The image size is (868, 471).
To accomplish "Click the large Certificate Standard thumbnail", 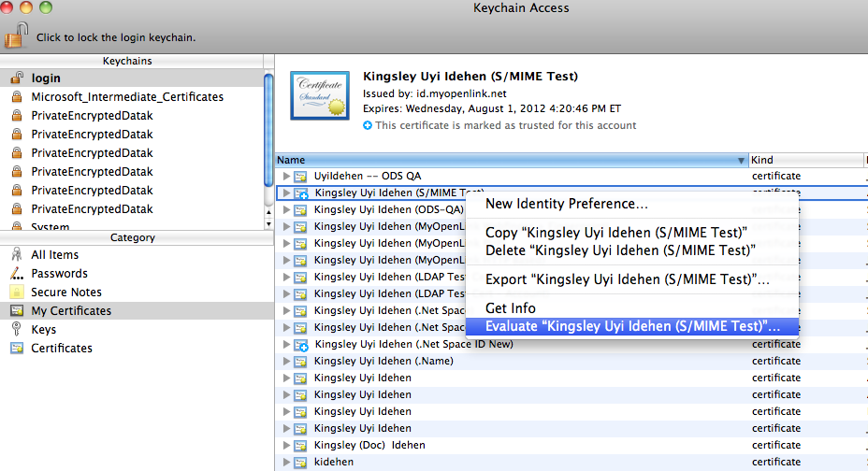I will (x=320, y=95).
